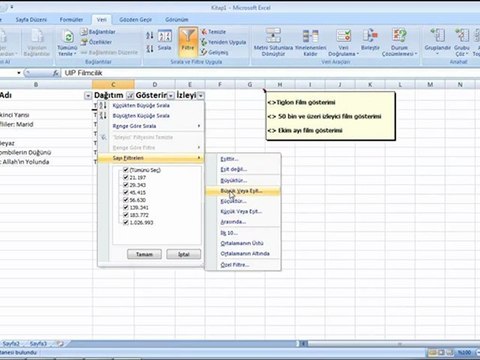Uncheck the 56.630 value checkbox
The image size is (480, 360).
pyautogui.click(x=126, y=200)
